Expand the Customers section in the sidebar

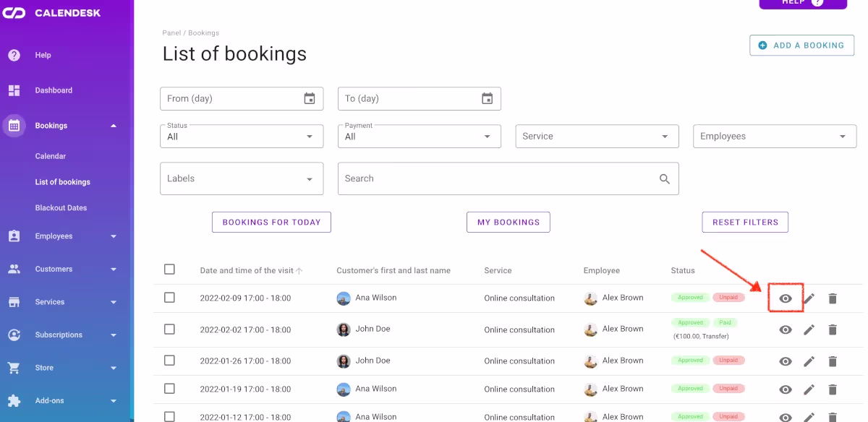point(65,269)
